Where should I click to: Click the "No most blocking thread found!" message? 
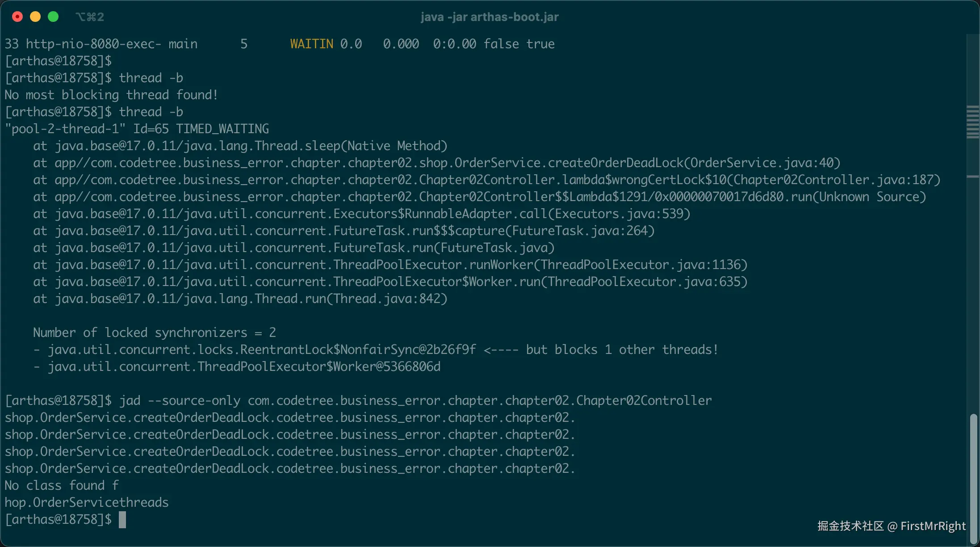coord(111,95)
